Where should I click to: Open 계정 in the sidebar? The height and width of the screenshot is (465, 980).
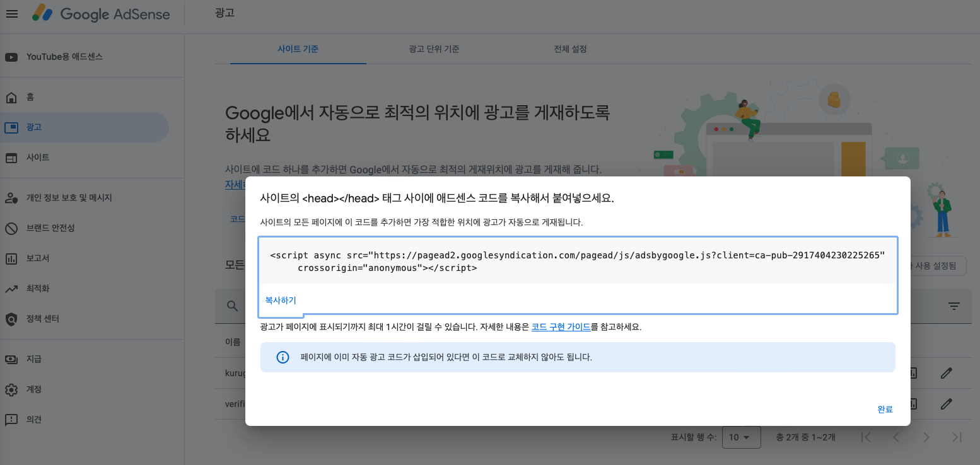(34, 389)
